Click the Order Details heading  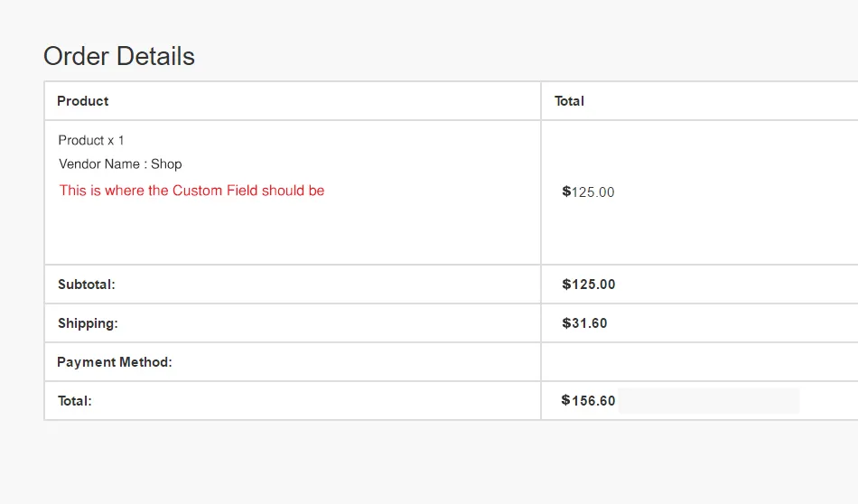point(119,56)
